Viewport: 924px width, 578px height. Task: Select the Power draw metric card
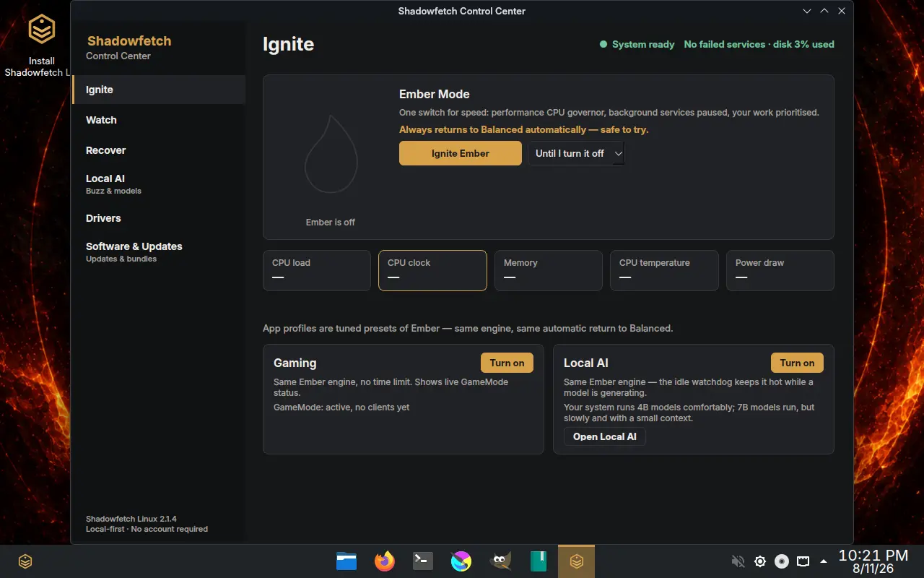(780, 270)
